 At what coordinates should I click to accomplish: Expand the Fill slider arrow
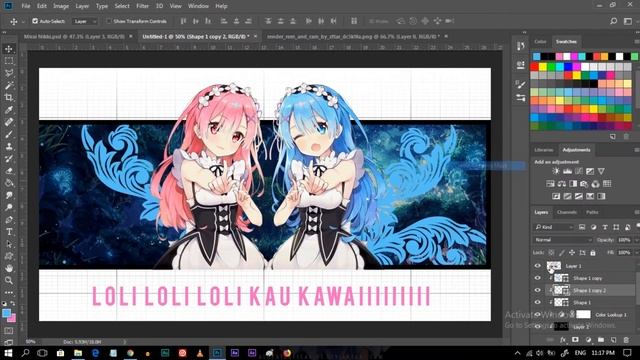(x=636, y=253)
